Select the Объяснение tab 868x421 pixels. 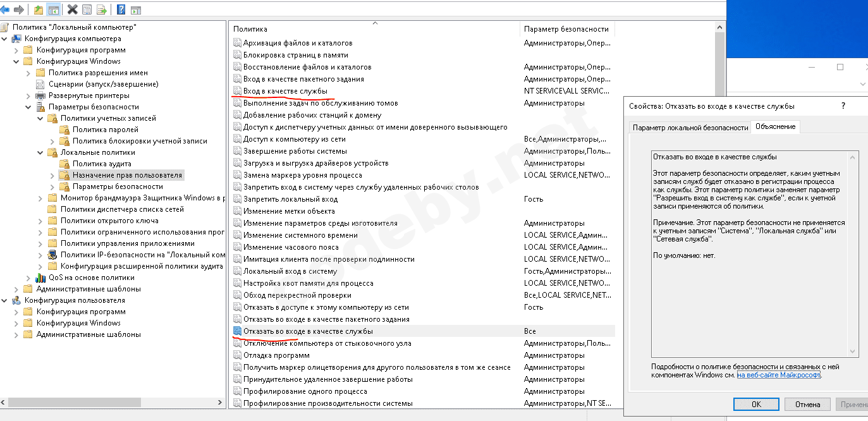775,126
